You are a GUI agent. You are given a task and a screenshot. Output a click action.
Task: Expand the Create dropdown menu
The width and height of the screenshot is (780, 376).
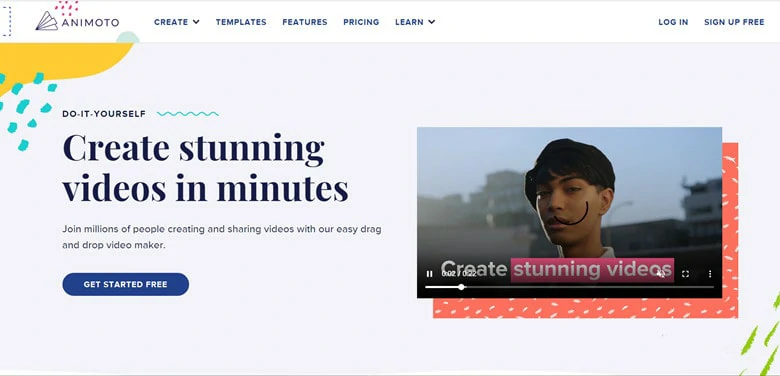tap(177, 22)
